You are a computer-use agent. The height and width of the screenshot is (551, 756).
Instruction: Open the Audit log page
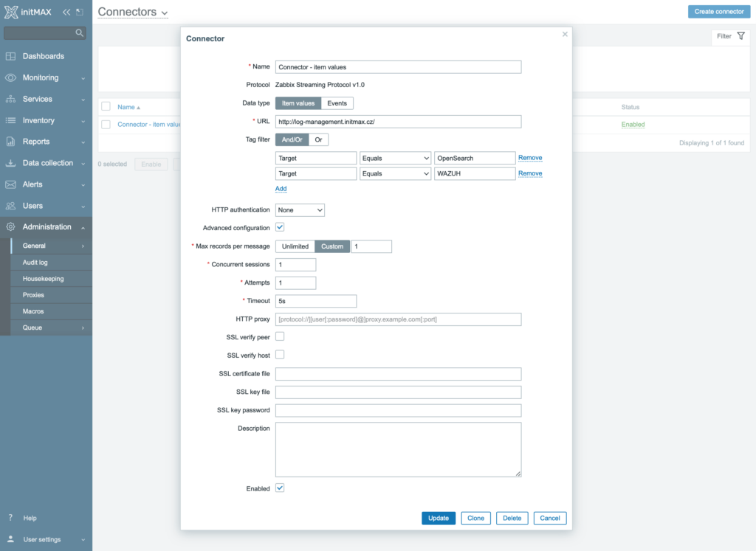point(51,263)
